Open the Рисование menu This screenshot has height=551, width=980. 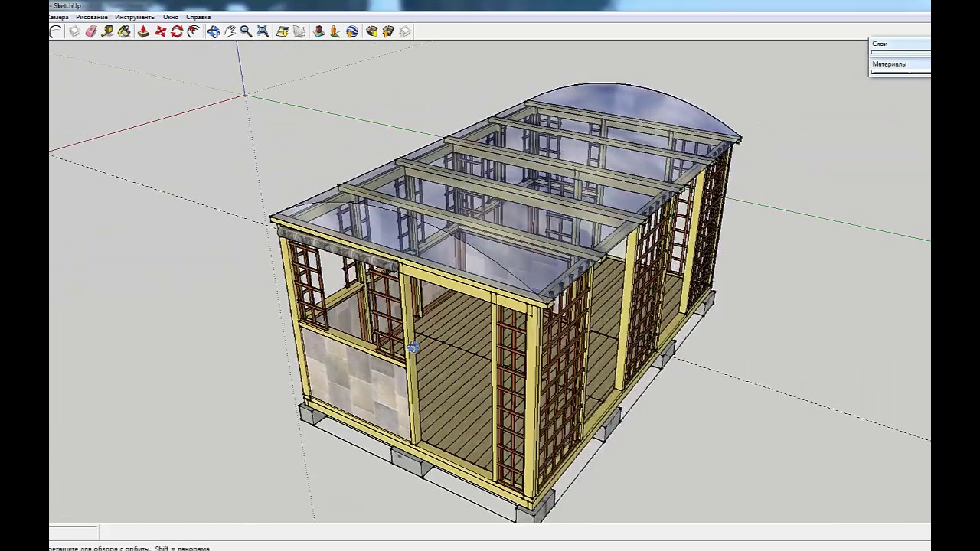pyautogui.click(x=92, y=17)
